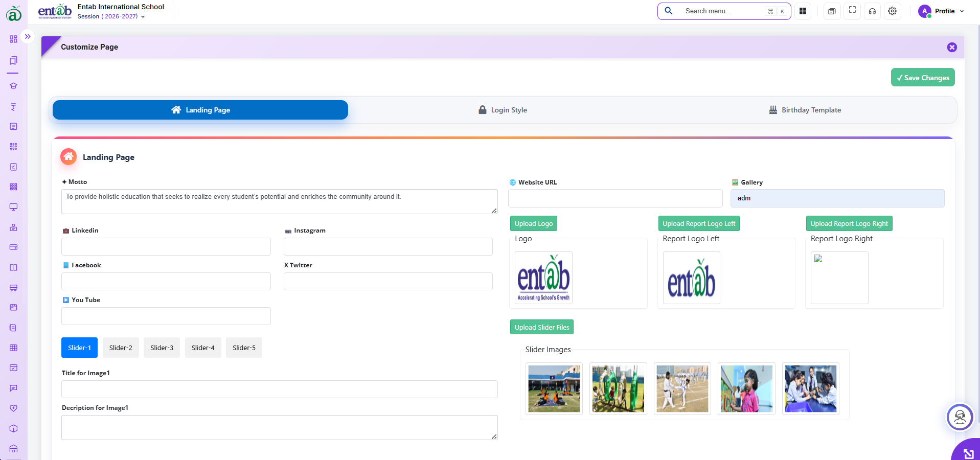
Task: Select the Slider-4 tab
Action: coord(203,348)
